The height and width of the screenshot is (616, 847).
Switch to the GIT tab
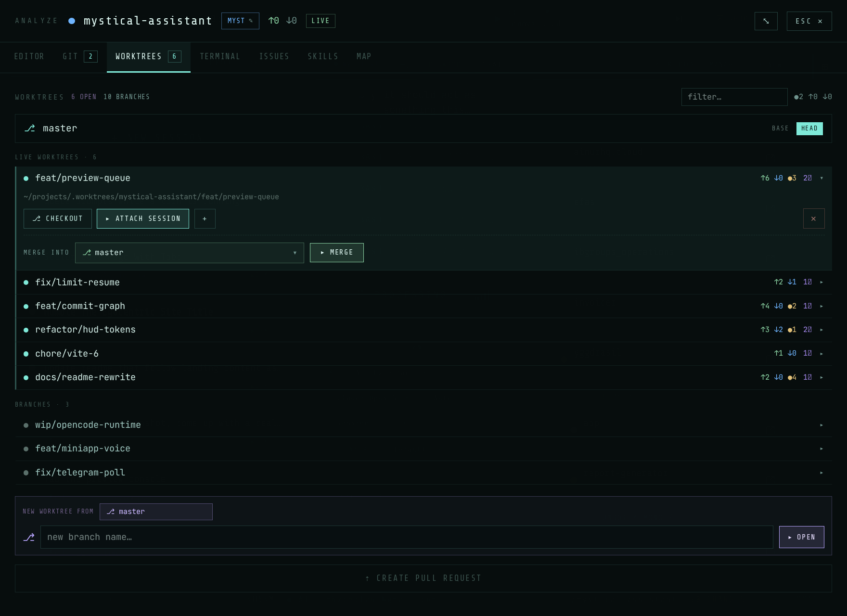tap(80, 57)
